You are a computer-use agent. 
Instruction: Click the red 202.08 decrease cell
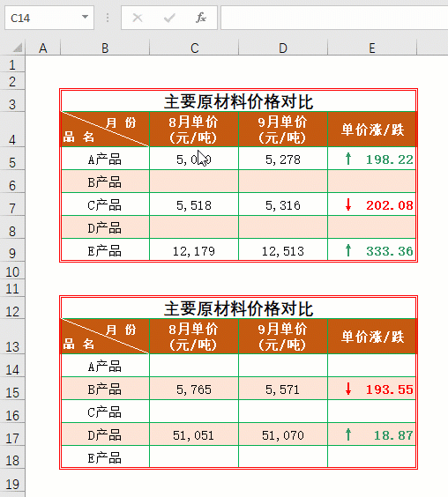(x=372, y=204)
